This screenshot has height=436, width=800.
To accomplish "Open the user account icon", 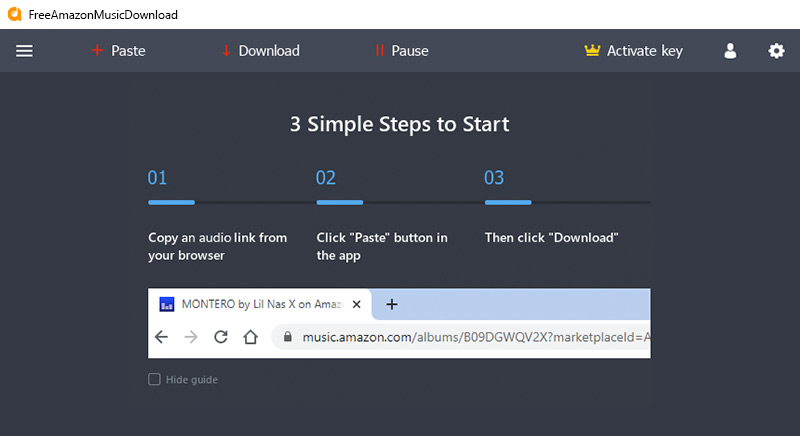I will [730, 51].
